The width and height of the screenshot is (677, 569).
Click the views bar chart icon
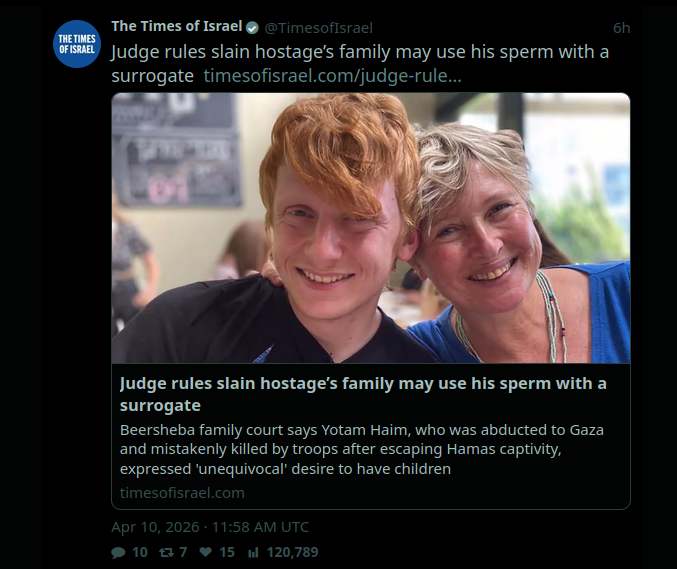point(253,552)
